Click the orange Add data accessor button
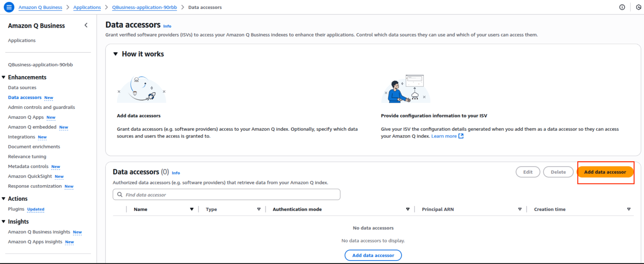 605,172
